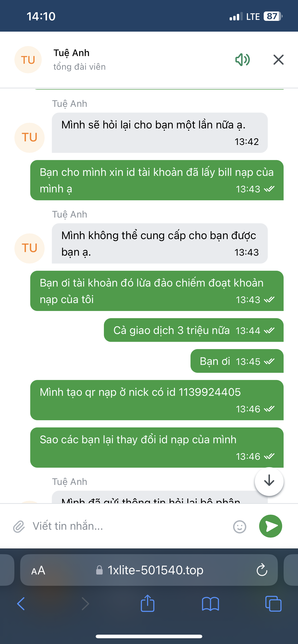
Task: Jump to latest message down-arrow button
Action: pos(269,481)
